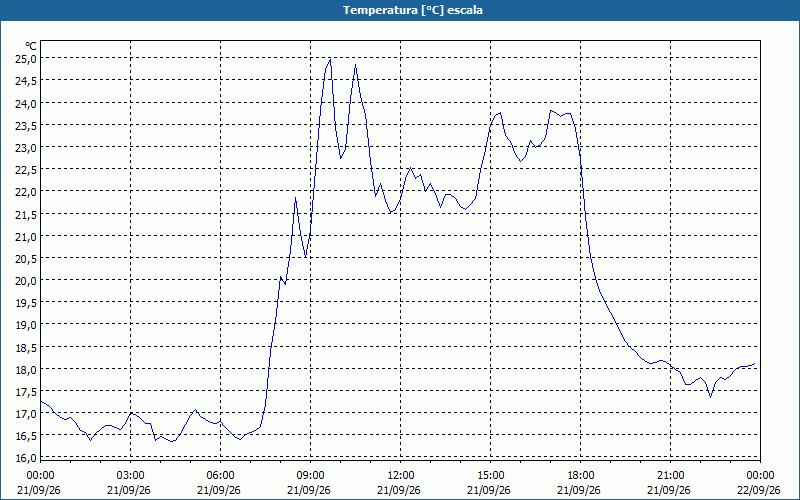Click the 19,0 y-axis label

pos(25,325)
